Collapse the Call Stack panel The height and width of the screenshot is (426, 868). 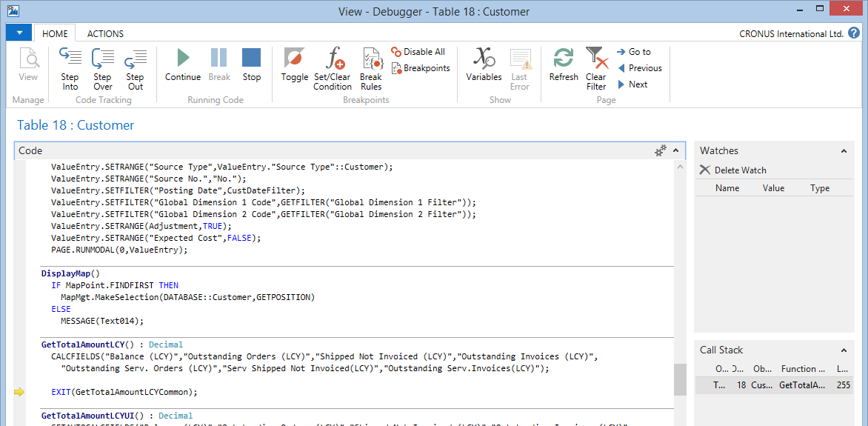pyautogui.click(x=844, y=350)
